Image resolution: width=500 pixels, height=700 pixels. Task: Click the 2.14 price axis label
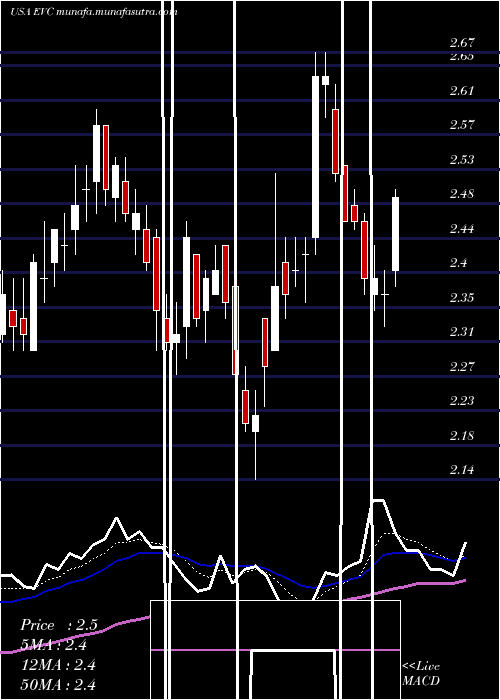[462, 470]
